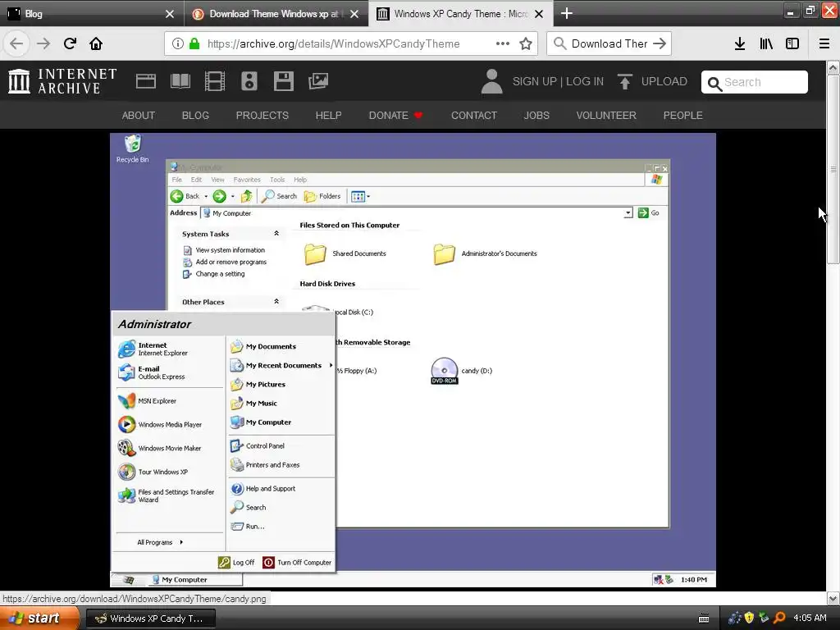Click the upload arrow icon
This screenshot has width=840, height=630.
point(624,81)
